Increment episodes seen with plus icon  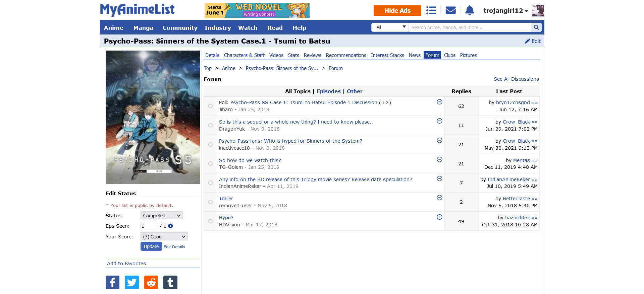[x=170, y=226]
